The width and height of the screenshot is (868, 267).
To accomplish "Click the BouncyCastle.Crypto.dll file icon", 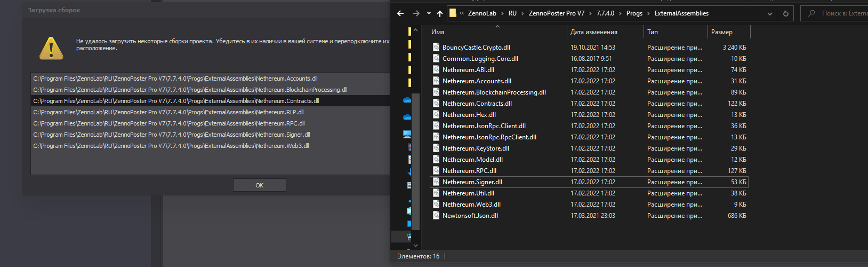I will click(x=436, y=48).
